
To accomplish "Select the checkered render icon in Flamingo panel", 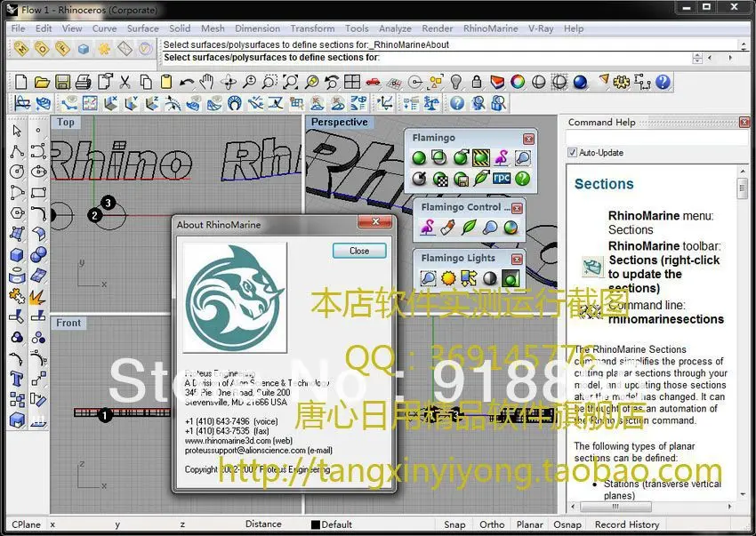I will point(440,180).
